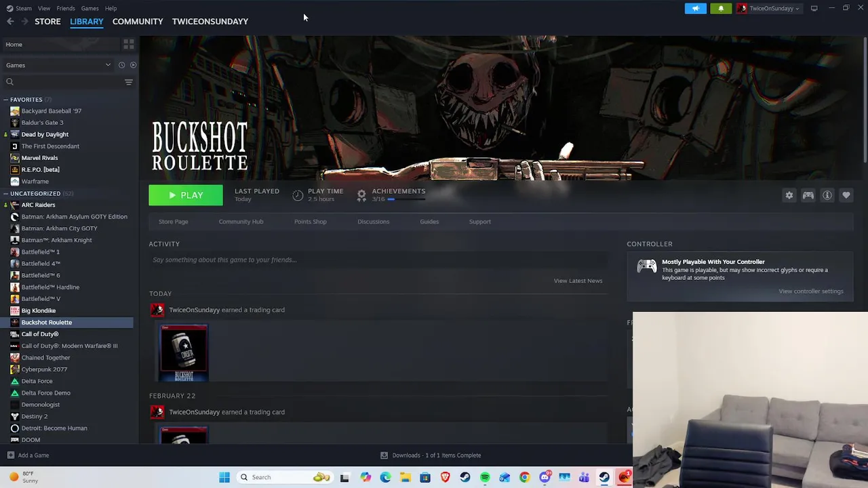Open the Points Shop link

(310, 222)
